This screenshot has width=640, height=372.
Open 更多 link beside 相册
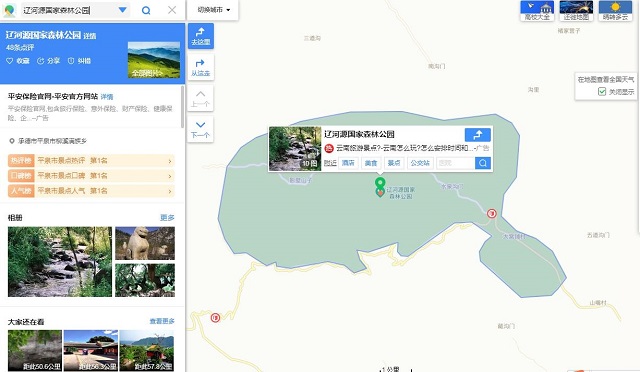coord(167,218)
